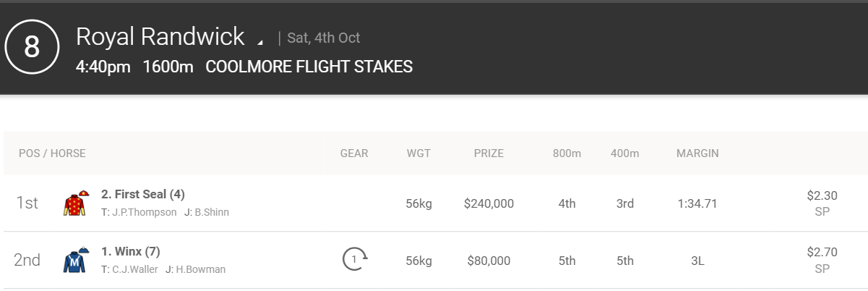Click Winx's blue jockey silks icon

click(x=76, y=260)
